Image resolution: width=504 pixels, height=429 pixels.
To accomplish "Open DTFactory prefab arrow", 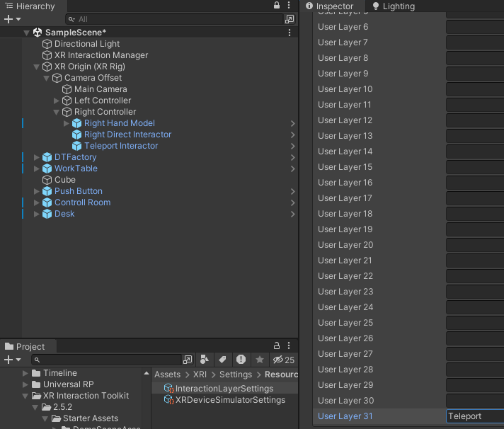I will 292,157.
